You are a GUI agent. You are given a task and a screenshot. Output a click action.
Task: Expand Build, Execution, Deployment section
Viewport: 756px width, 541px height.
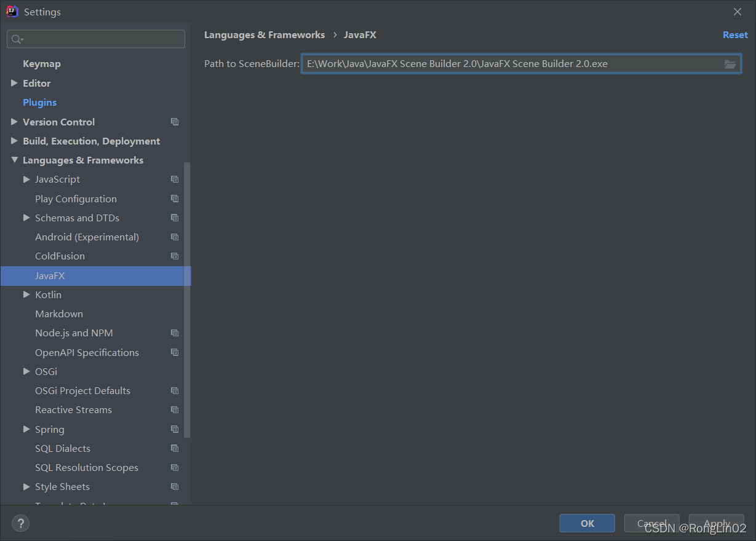pos(14,141)
